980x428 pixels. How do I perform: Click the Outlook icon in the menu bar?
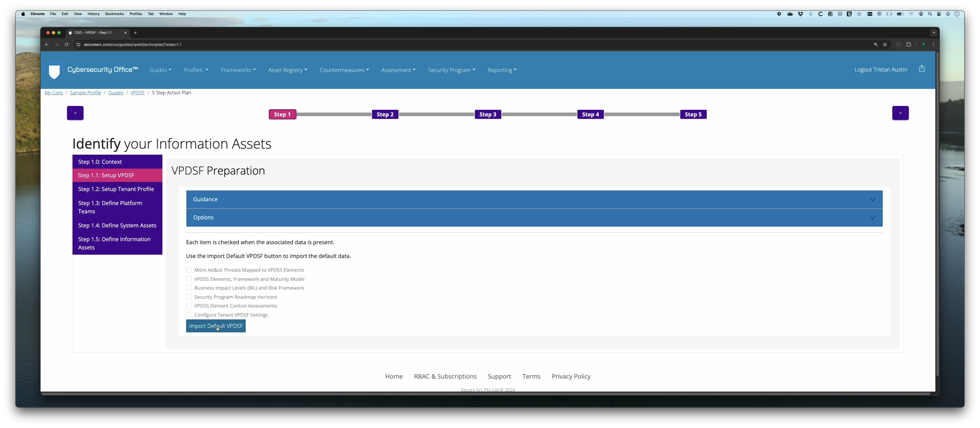(831, 14)
